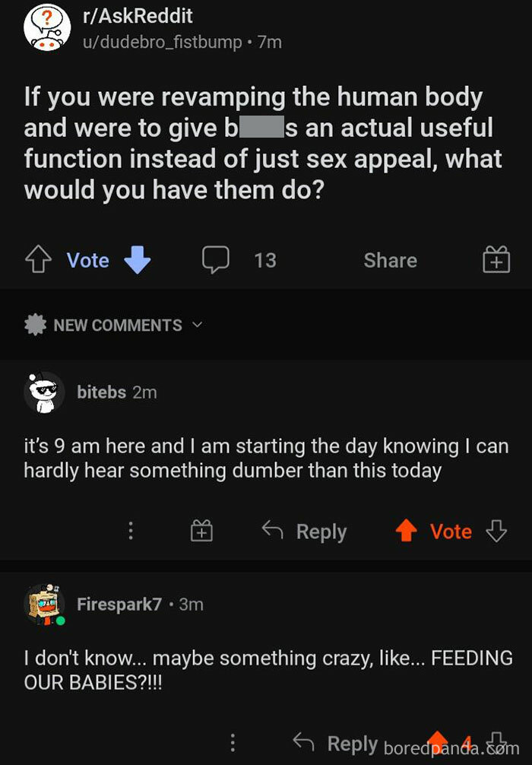Image resolution: width=532 pixels, height=765 pixels.
Task: Tap the award gift icon on the post
Action: 496,260
